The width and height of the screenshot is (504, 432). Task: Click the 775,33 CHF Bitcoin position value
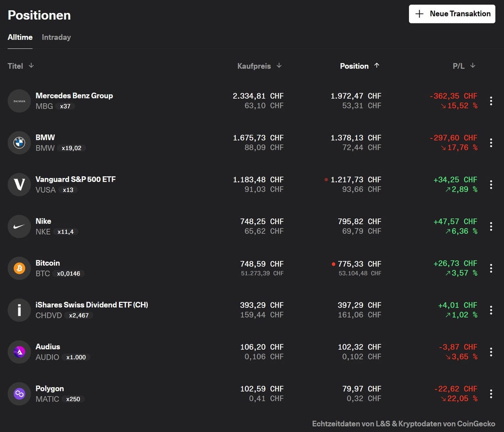pos(359,264)
